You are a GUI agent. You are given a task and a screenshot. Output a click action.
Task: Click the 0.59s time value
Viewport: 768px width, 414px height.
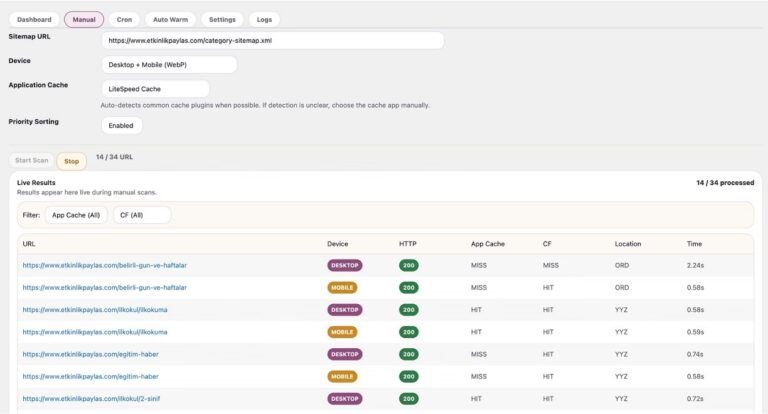click(695, 332)
